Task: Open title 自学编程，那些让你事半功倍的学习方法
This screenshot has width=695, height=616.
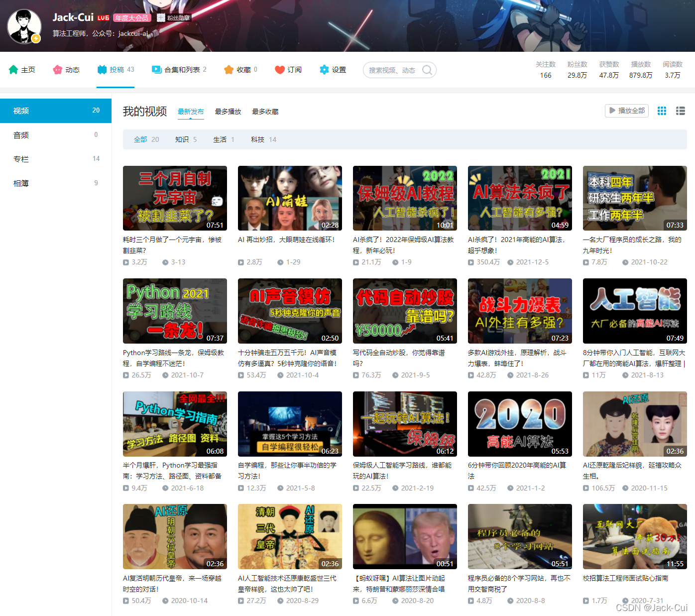Action: (287, 471)
